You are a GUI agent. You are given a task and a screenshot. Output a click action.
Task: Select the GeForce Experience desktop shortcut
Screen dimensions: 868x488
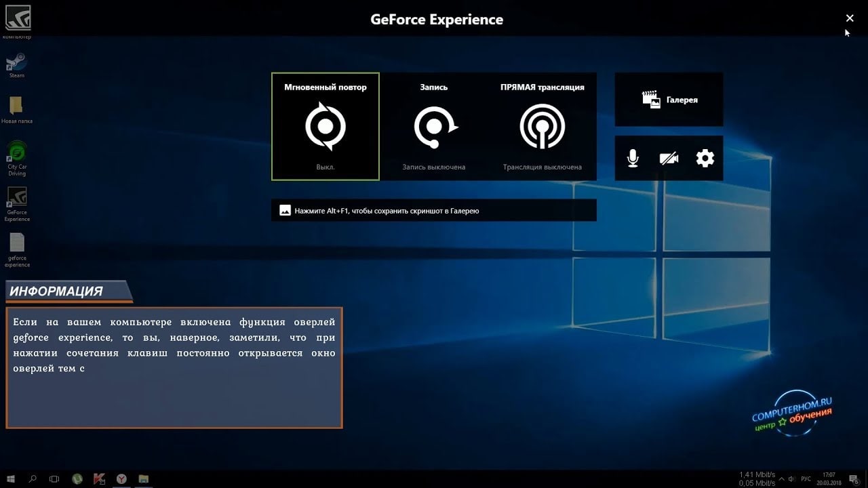pyautogui.click(x=16, y=204)
